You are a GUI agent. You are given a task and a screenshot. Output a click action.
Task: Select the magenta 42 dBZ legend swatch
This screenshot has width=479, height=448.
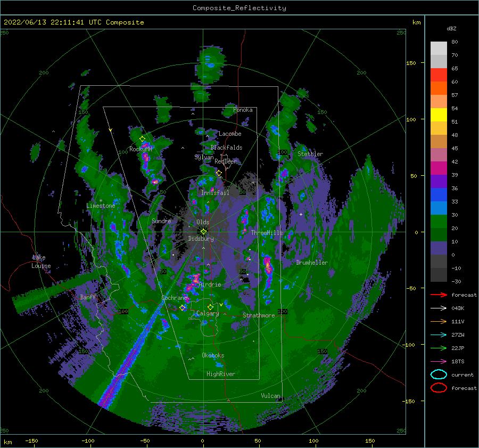[x=439, y=168]
